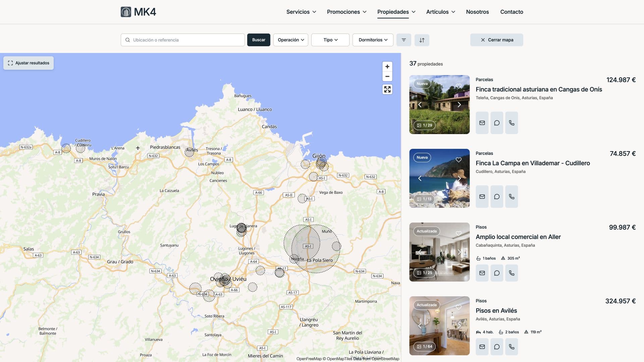Viewport: 644px width, 362px height.
Task: Go to the Nosotros page
Action: (477, 12)
